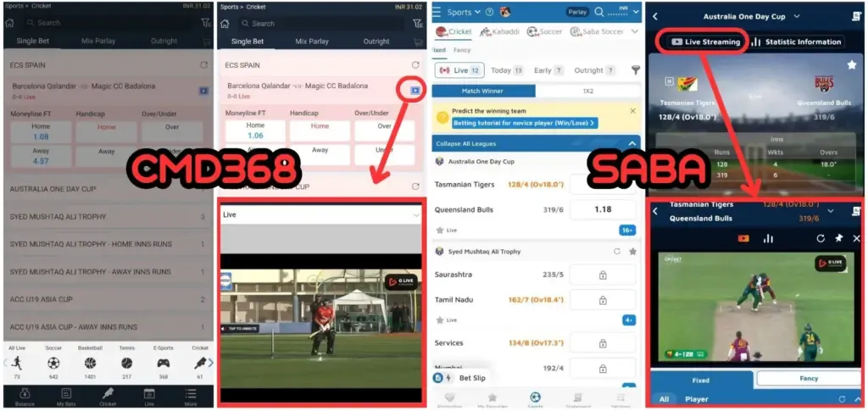Screen dimensions: 868x411
Task: Switch to Today 13 matches
Action: tap(507, 70)
